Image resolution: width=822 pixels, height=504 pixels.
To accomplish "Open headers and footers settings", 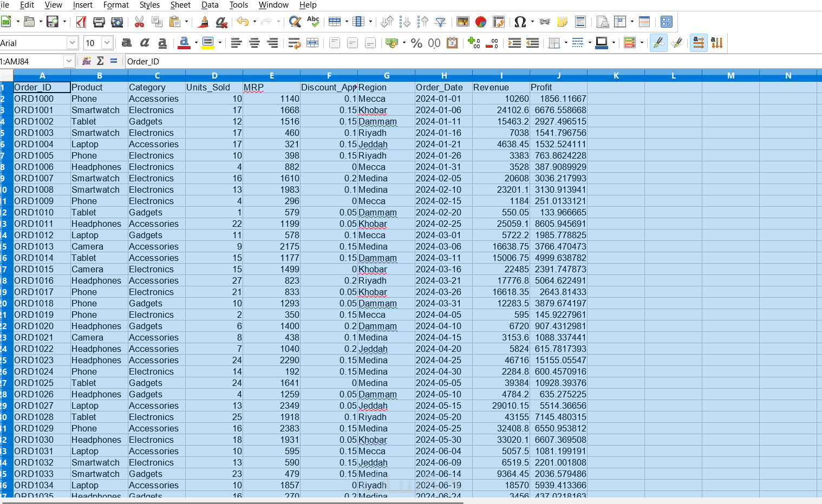I will click(x=580, y=22).
